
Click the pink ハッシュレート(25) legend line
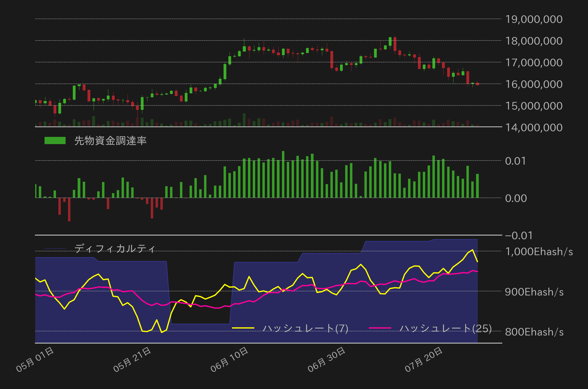click(x=380, y=328)
